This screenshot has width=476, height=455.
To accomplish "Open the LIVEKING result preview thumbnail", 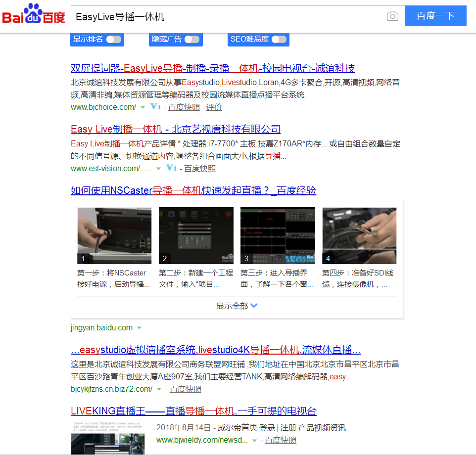I will coord(108,438).
